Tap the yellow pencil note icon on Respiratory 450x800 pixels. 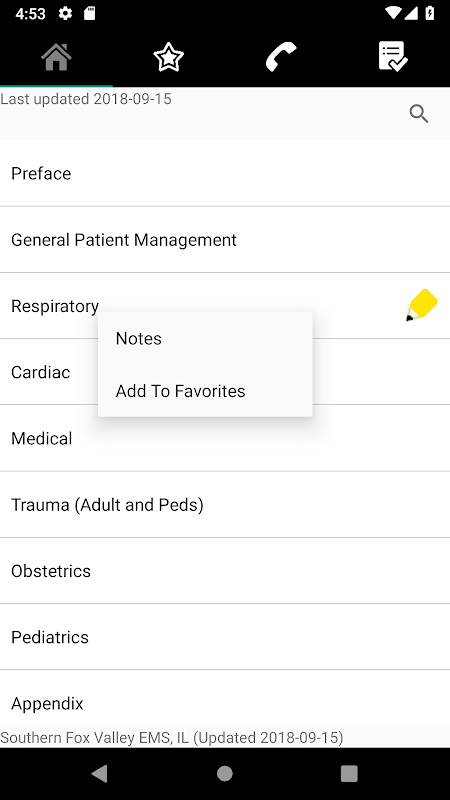pos(422,305)
